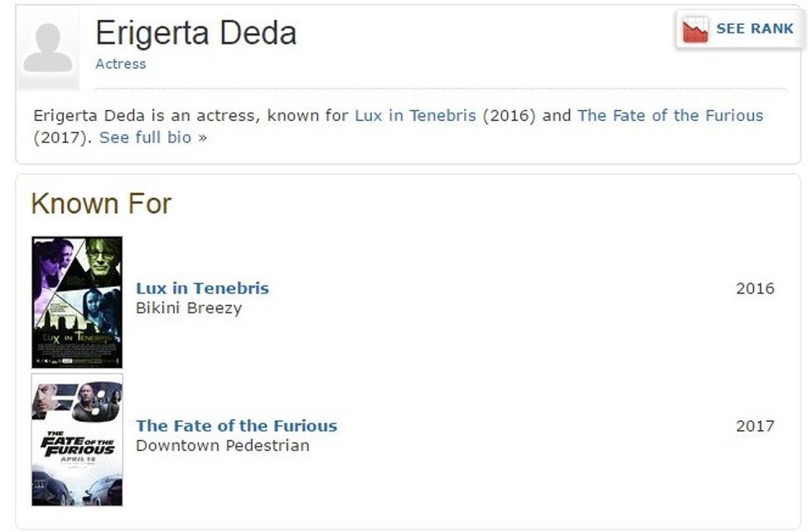Click the Known For section heading
Image resolution: width=812 pixels, height=532 pixels.
(x=101, y=204)
